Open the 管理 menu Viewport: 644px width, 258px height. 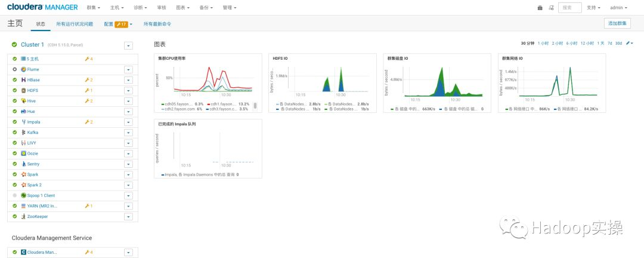(230, 8)
